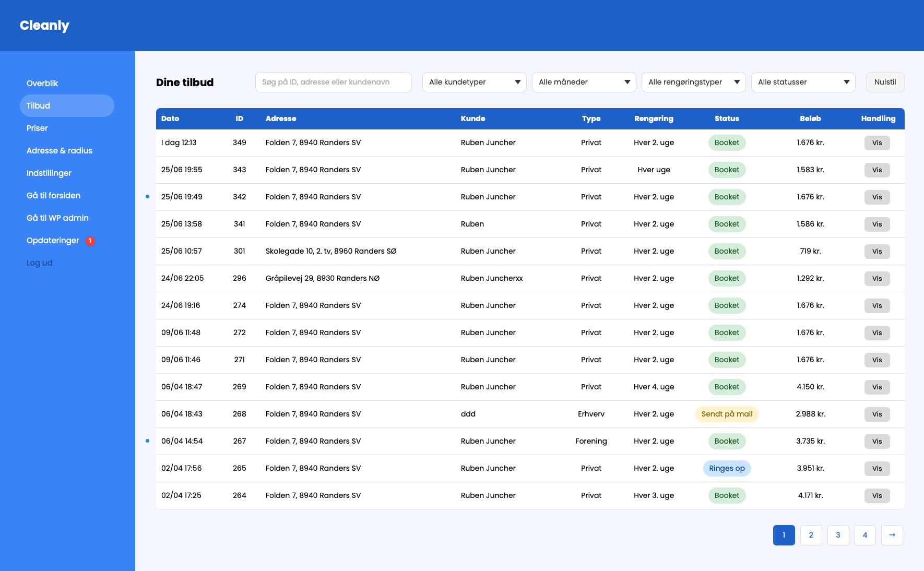The image size is (924, 571).
Task: Click the 'Sendt på mail' status badge
Action: [x=727, y=414]
